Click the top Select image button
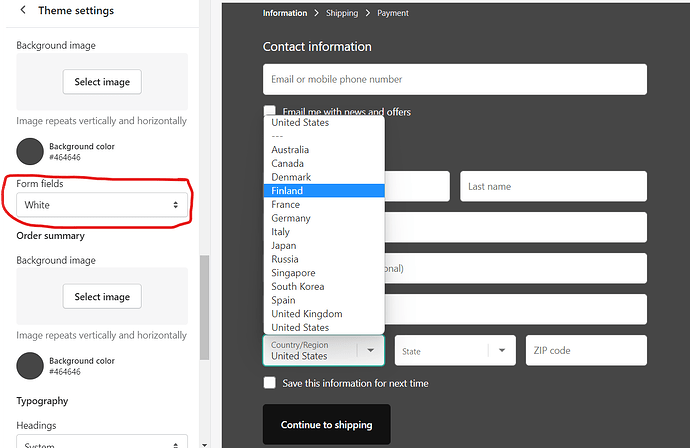 tap(102, 81)
